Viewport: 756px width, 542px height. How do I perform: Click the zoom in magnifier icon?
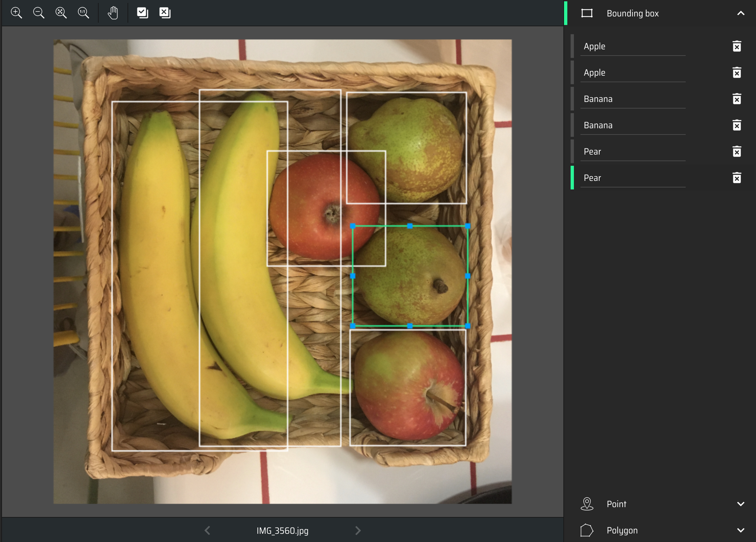pos(16,13)
